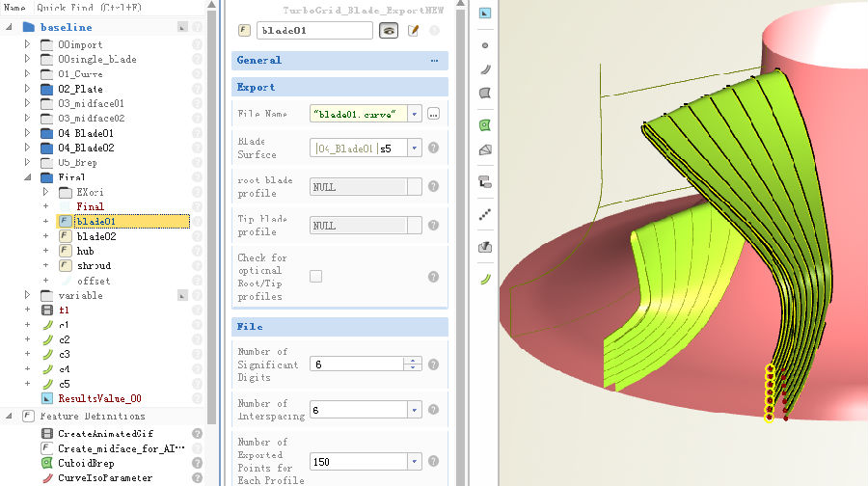Click the ResultsValue_00 item icon
868x486 pixels.
47,398
